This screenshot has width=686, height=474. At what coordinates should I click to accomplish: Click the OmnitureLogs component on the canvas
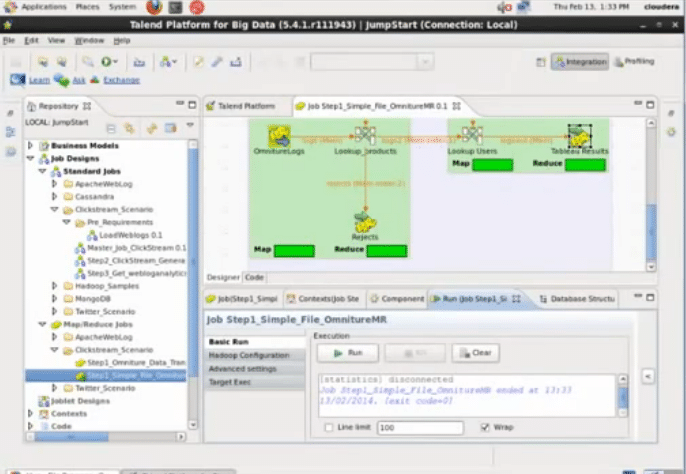278,135
